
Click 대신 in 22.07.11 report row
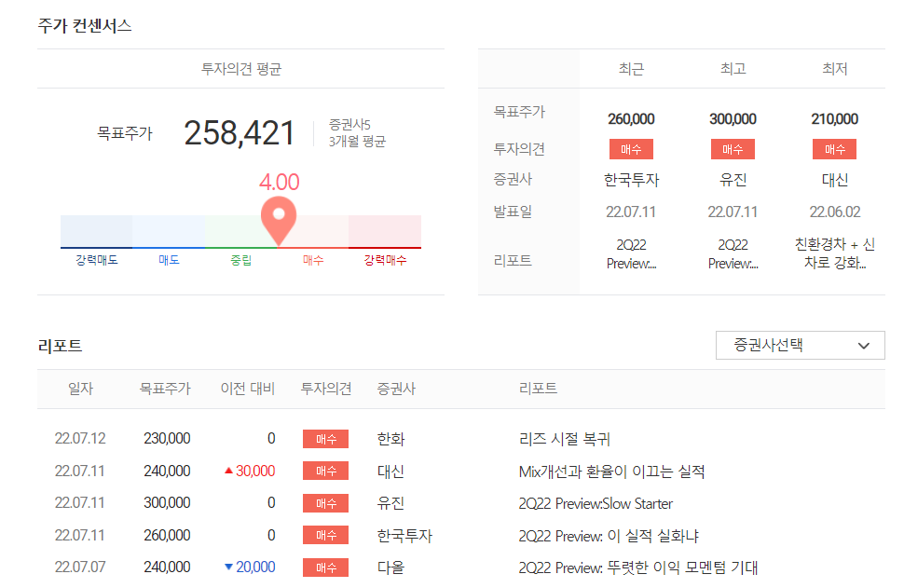click(390, 472)
